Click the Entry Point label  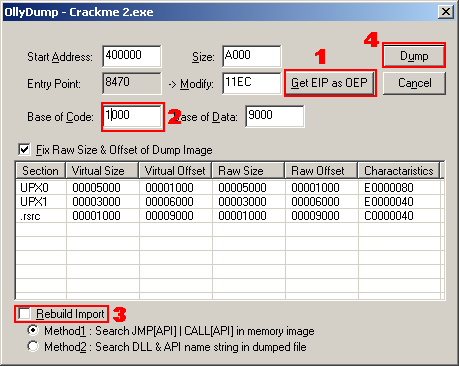point(54,84)
